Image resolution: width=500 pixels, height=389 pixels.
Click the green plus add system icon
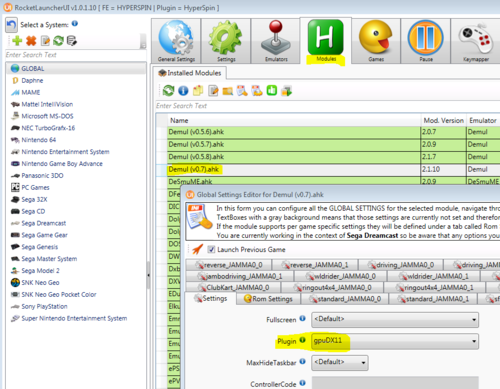pyautogui.click(x=17, y=41)
